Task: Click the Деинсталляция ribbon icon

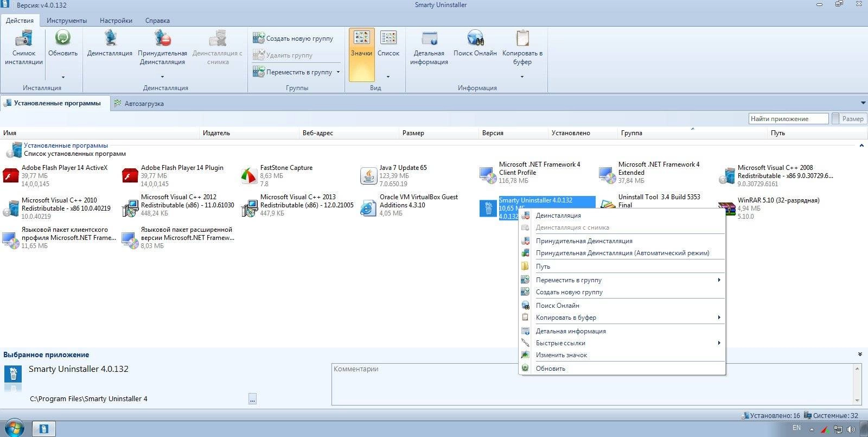Action: [x=110, y=39]
